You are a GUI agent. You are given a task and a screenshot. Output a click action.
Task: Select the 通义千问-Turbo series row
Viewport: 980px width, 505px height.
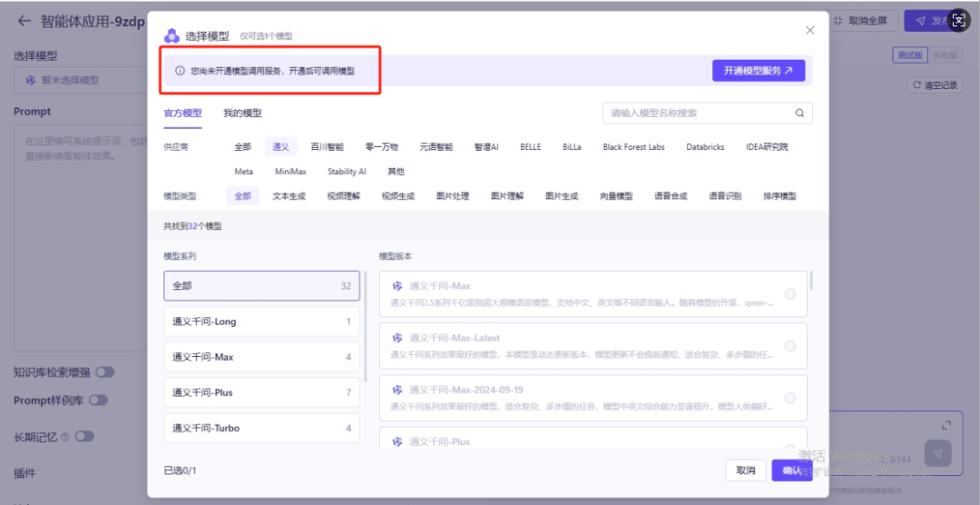tap(261, 428)
